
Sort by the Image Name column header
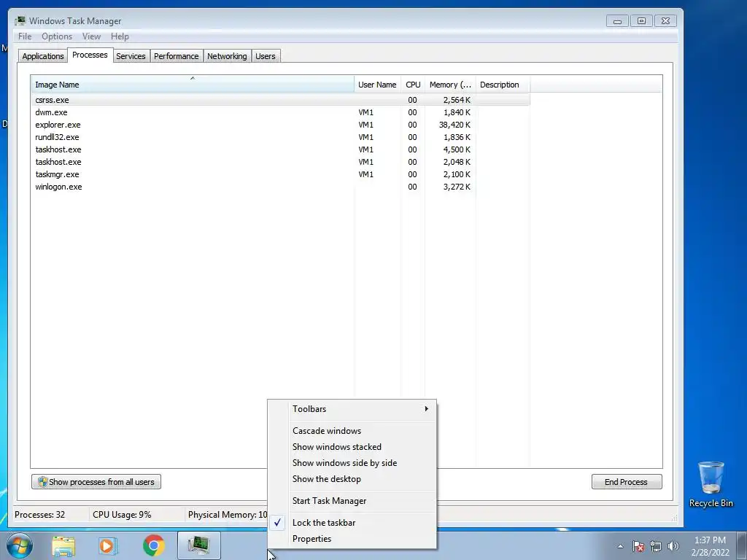[x=193, y=85]
